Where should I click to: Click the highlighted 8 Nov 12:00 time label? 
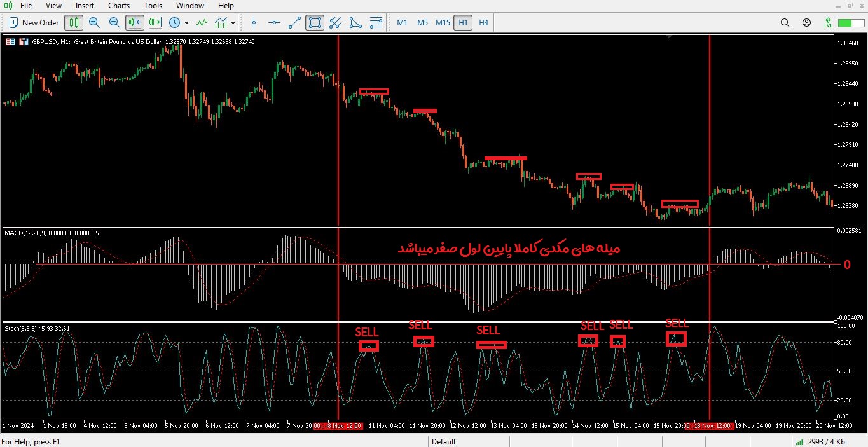pyautogui.click(x=338, y=426)
